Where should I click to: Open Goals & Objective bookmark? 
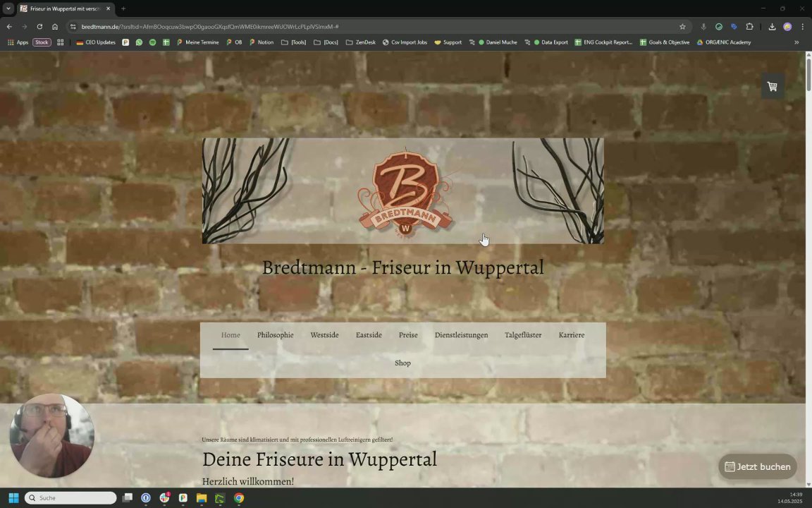(665, 42)
